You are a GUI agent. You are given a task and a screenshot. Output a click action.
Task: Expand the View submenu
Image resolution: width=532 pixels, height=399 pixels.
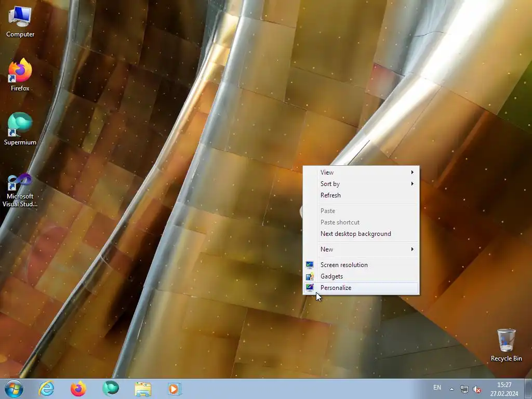coord(361,172)
